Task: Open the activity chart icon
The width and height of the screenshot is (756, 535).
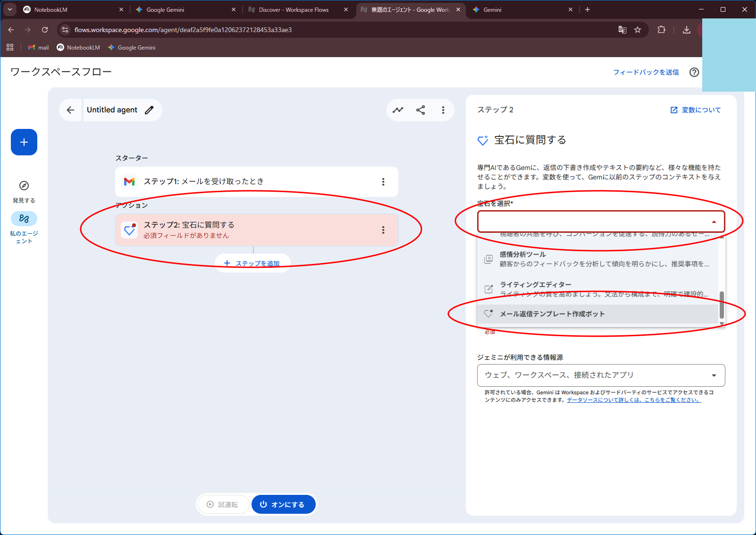Action: click(x=398, y=110)
